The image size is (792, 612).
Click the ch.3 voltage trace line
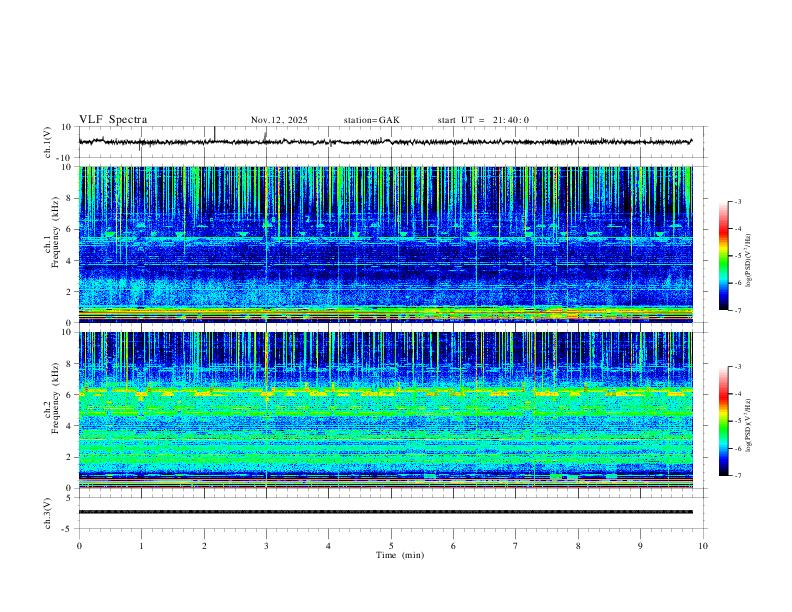point(385,512)
